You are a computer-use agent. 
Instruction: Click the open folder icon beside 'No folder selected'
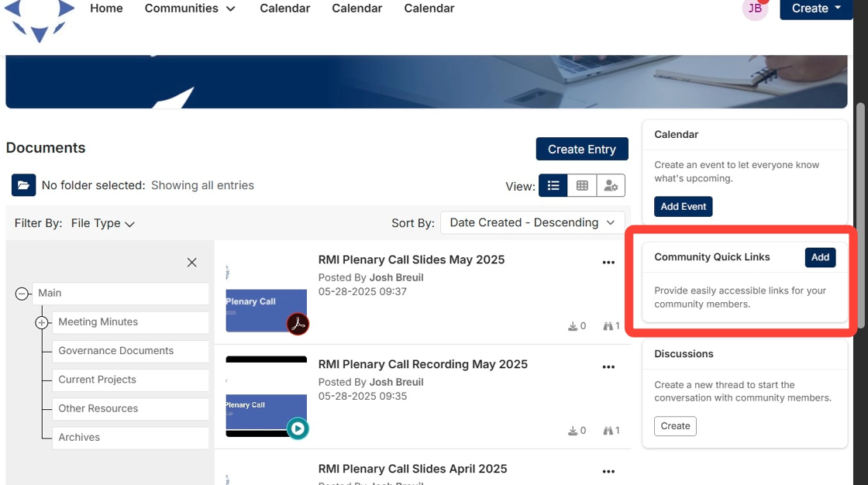point(23,185)
